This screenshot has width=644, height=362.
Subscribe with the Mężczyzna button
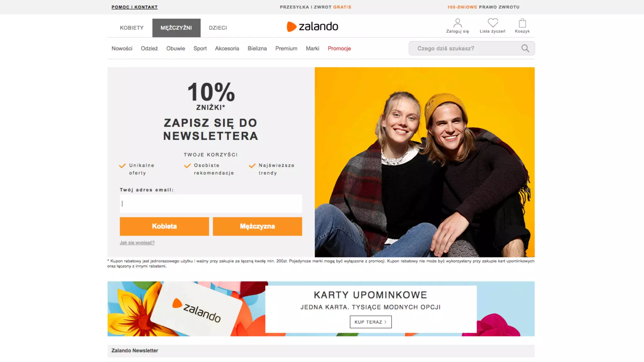pyautogui.click(x=258, y=226)
